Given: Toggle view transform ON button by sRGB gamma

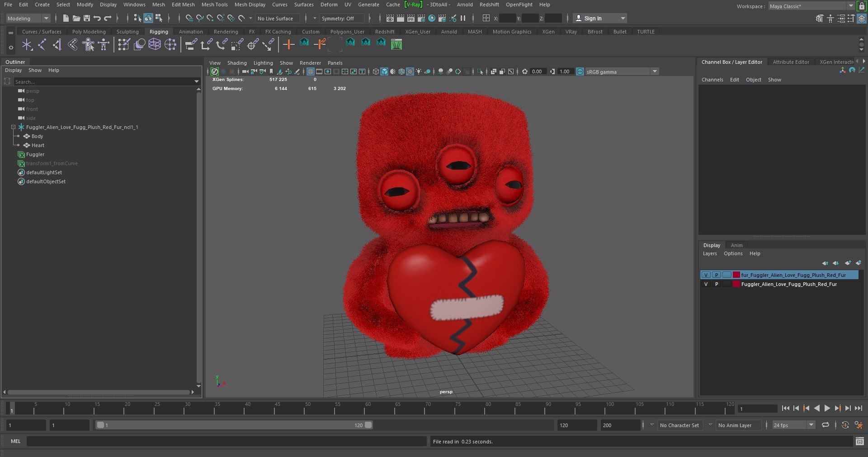Looking at the screenshot, I should click(580, 71).
